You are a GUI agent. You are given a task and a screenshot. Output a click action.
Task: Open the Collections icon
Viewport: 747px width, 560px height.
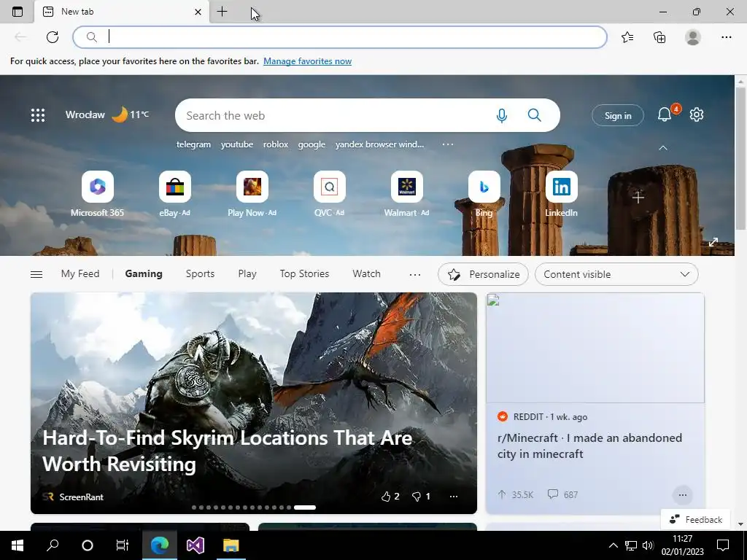[x=659, y=37]
